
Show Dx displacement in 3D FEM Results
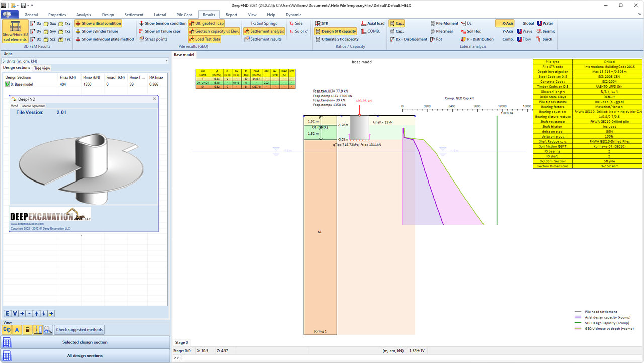pyautogui.click(x=36, y=23)
